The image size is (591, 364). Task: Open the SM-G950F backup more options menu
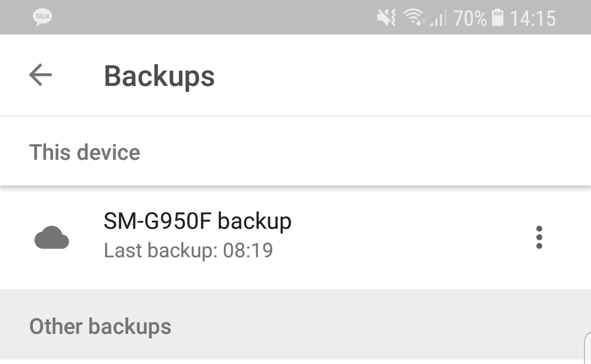539,237
